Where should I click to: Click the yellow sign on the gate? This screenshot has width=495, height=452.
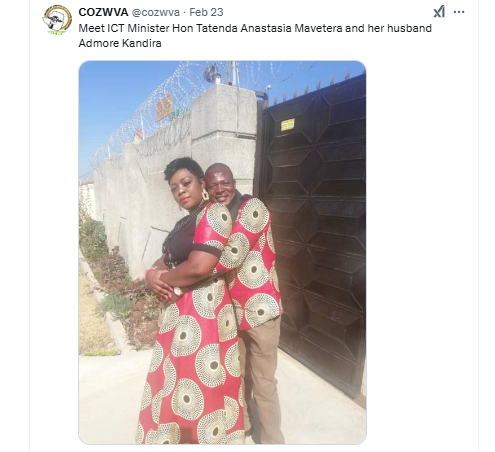[x=287, y=125]
